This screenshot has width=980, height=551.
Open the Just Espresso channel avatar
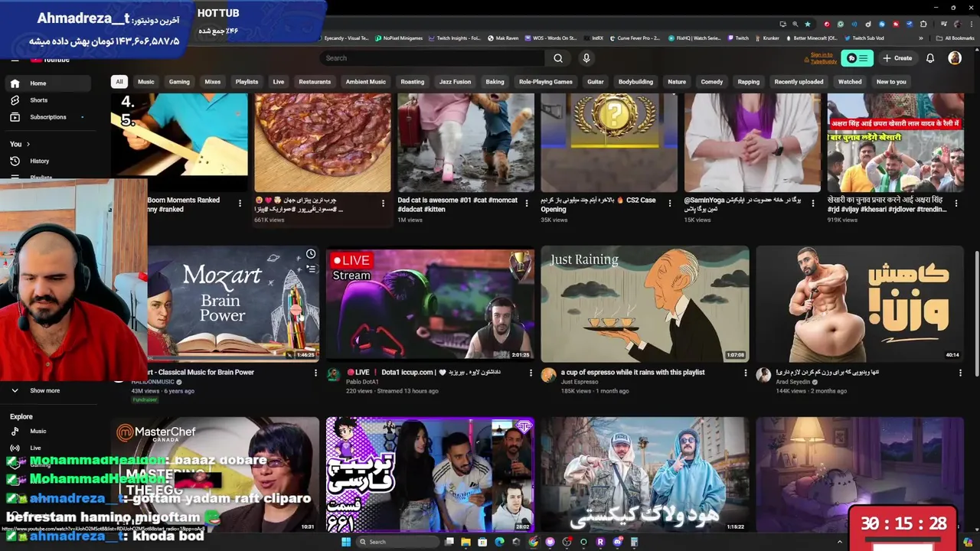click(548, 375)
